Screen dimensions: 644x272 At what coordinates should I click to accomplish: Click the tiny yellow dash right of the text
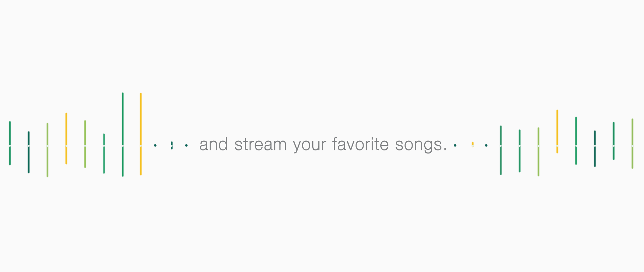click(x=473, y=145)
